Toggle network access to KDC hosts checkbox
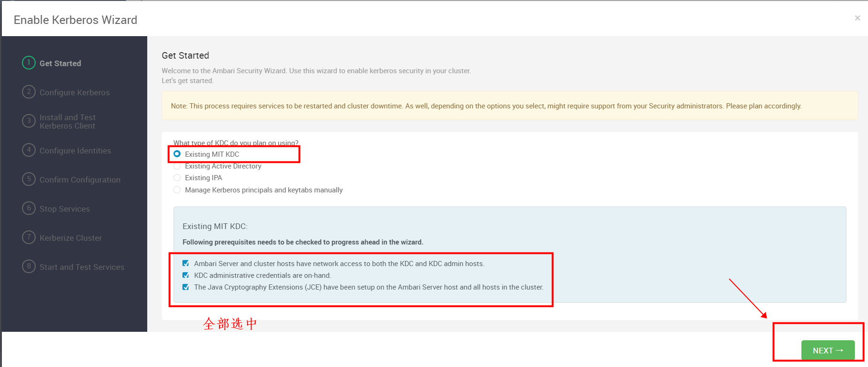868x367 pixels. (x=186, y=263)
